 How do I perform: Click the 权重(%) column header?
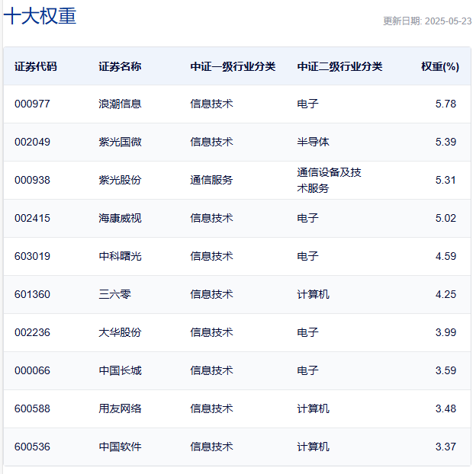[x=440, y=66]
